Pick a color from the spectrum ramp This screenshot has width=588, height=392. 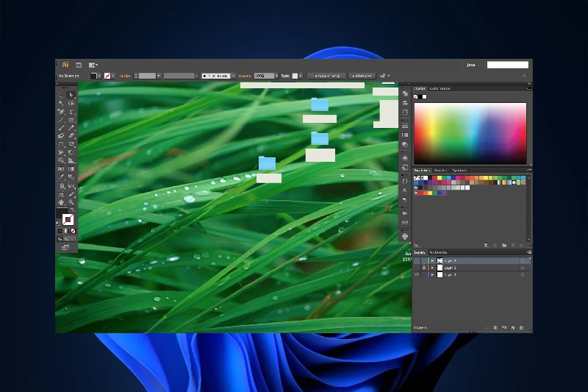tap(470, 132)
